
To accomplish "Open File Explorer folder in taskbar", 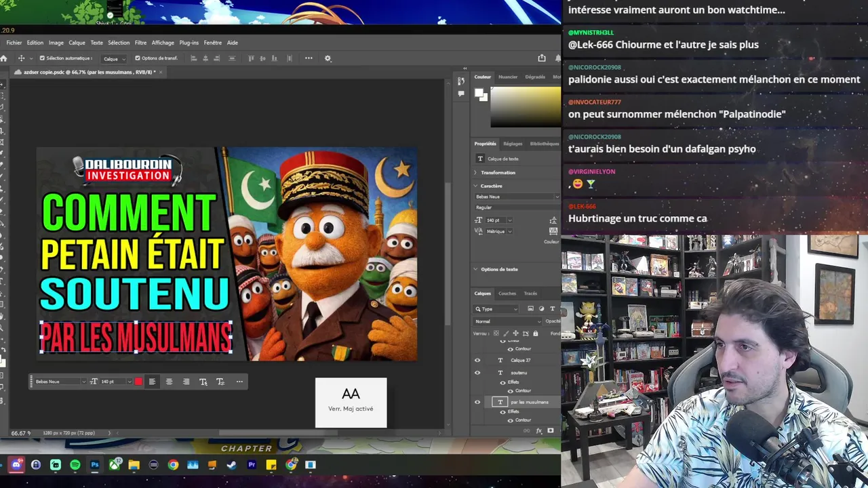I will click(134, 465).
